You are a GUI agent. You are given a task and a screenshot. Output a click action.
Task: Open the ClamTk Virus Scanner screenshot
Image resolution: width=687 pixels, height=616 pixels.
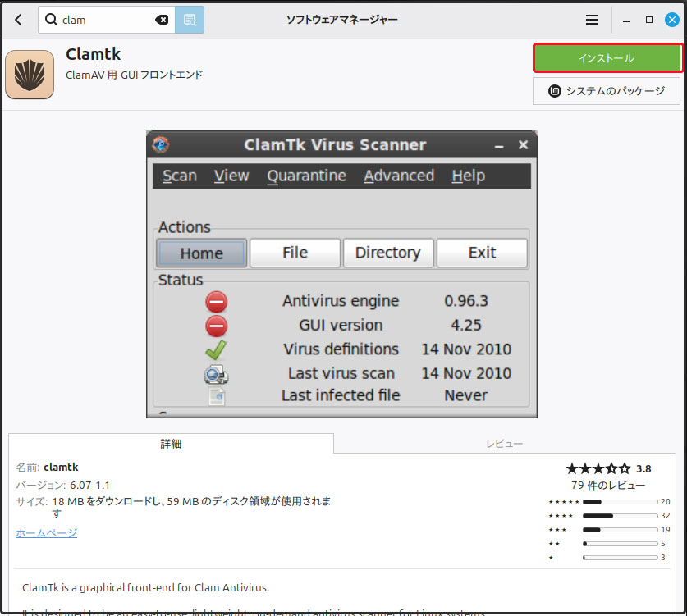(x=341, y=274)
